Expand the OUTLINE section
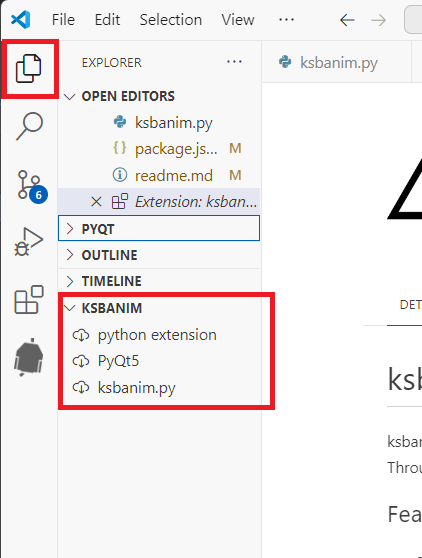Image resolution: width=422 pixels, height=558 pixels. coord(159,255)
